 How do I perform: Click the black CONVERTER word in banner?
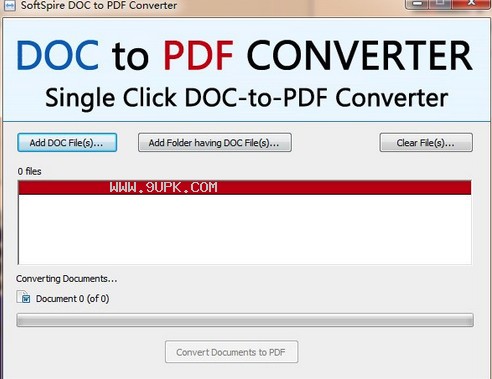click(x=360, y=55)
